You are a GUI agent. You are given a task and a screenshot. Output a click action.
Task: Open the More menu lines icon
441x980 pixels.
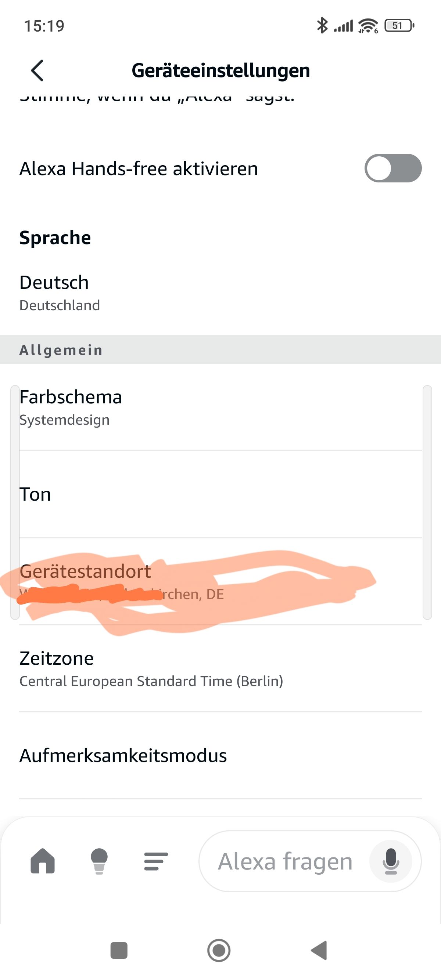[x=156, y=861]
